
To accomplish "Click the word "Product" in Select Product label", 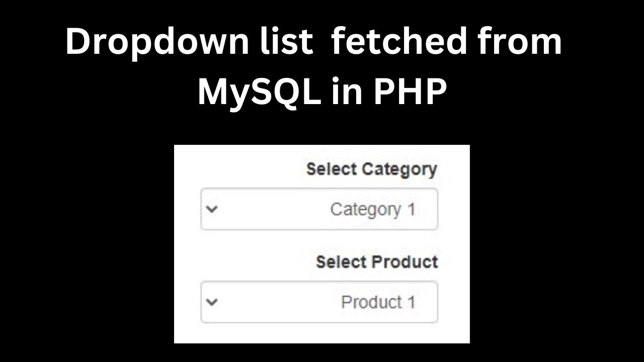I will (405, 262).
